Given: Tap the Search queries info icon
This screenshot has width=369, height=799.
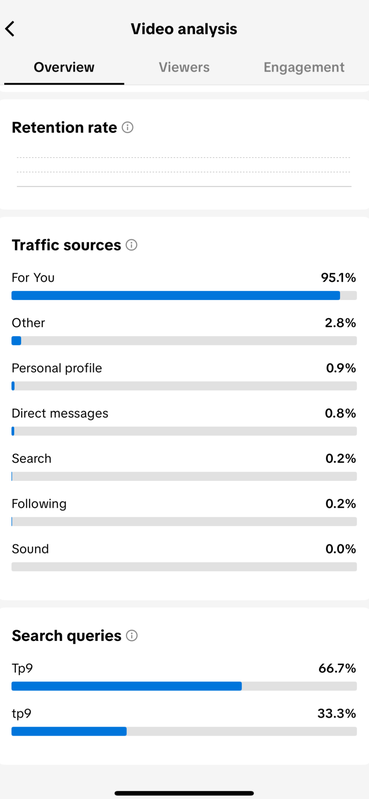Looking at the screenshot, I should tap(132, 636).
